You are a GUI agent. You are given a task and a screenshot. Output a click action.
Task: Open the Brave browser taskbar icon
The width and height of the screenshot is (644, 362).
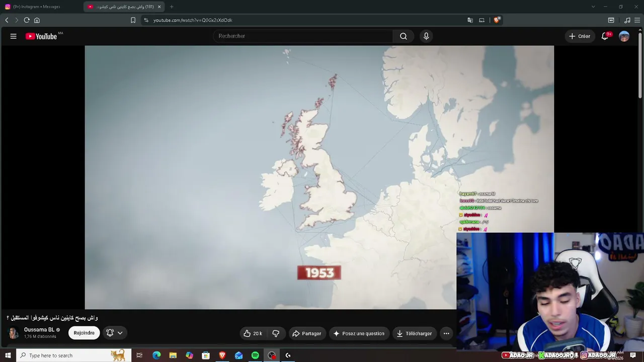pos(222,355)
